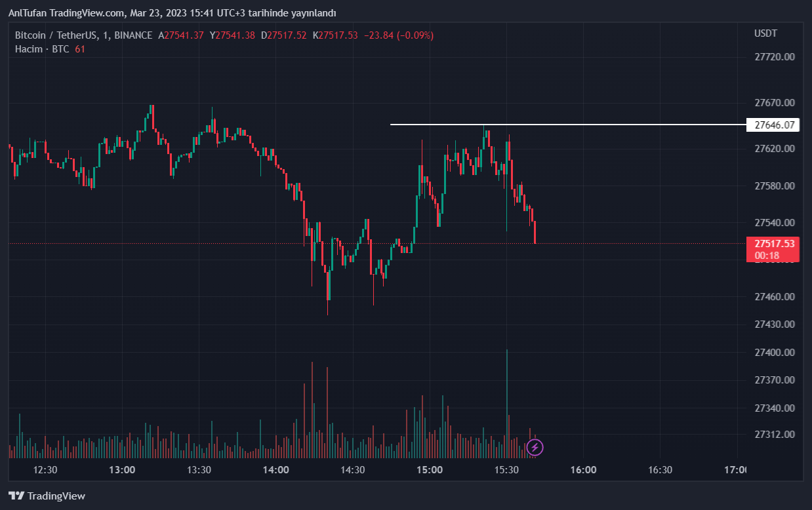This screenshot has height=510, width=812.
Task: Click the volume value 61 in legend
Action: [80, 49]
